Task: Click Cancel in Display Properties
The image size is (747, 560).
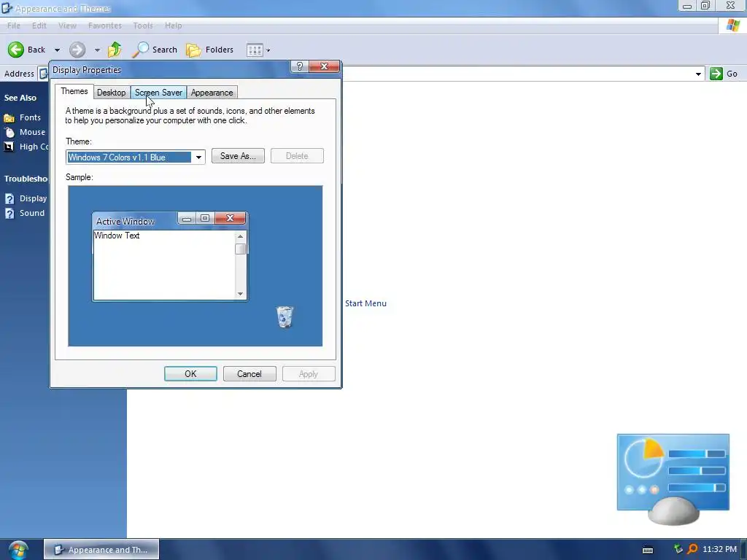Action: 249,374
